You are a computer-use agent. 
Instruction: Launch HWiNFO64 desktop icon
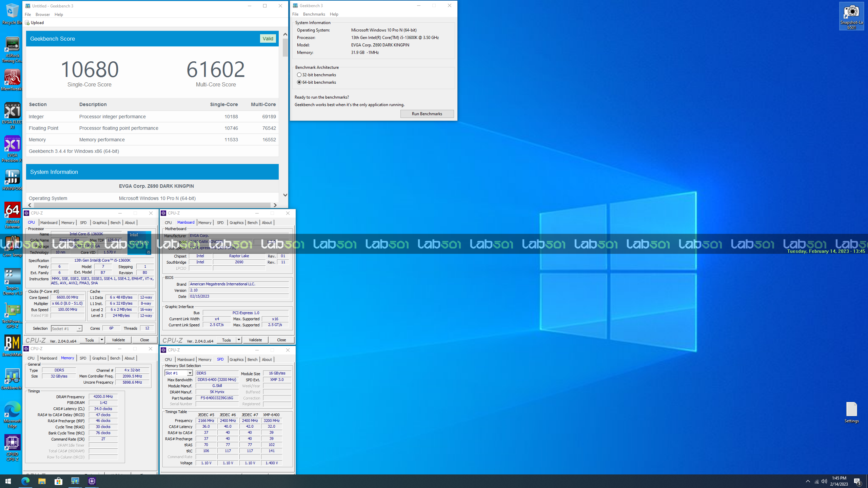tap(12, 180)
